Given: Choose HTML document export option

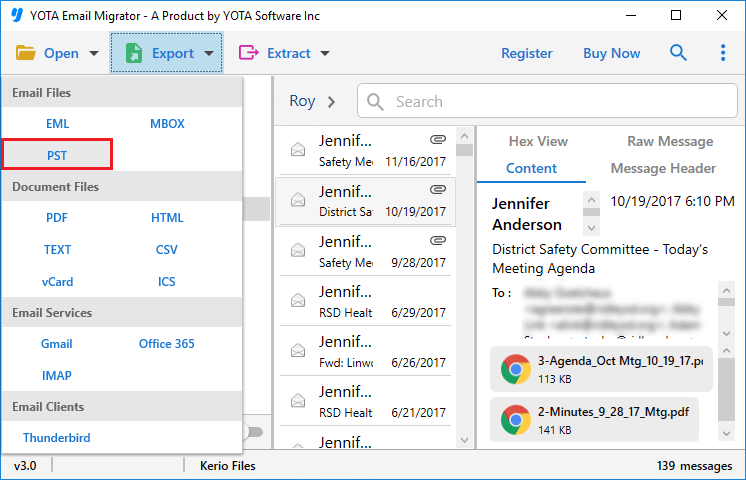Looking at the screenshot, I should pyautogui.click(x=167, y=218).
